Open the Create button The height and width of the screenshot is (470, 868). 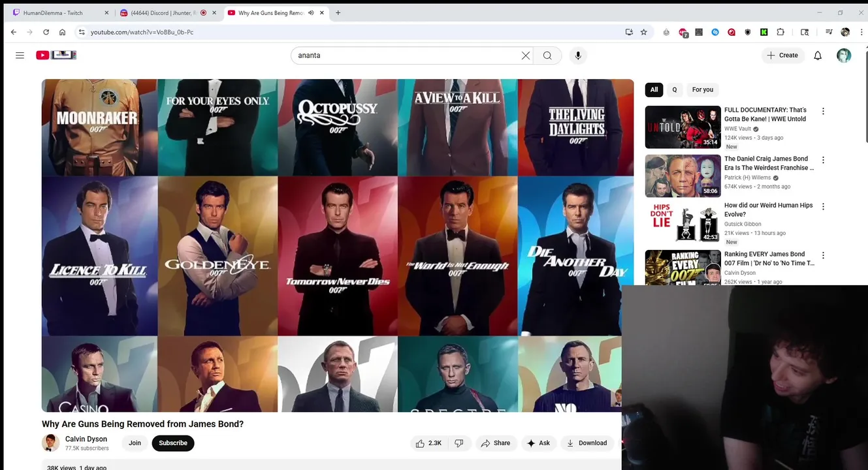[782, 55]
